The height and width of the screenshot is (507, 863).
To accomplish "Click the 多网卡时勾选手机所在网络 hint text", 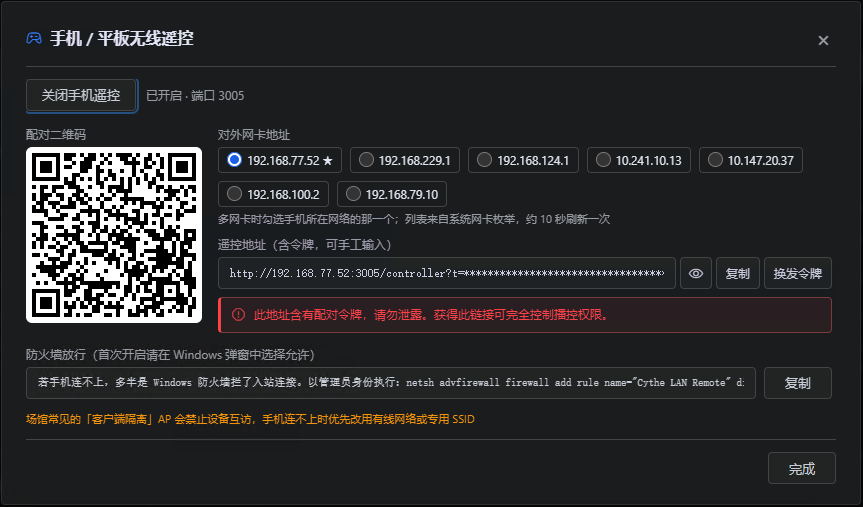I will [414, 219].
